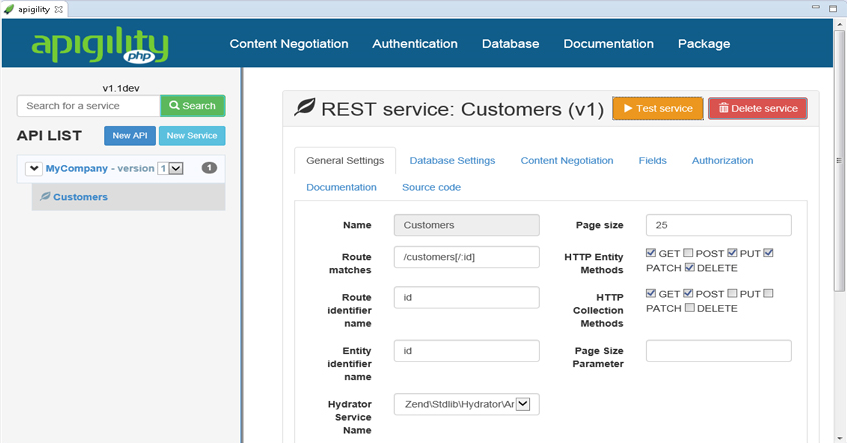Collapse the MyCompany API tree
Image resolution: width=847 pixels, height=443 pixels.
point(33,169)
